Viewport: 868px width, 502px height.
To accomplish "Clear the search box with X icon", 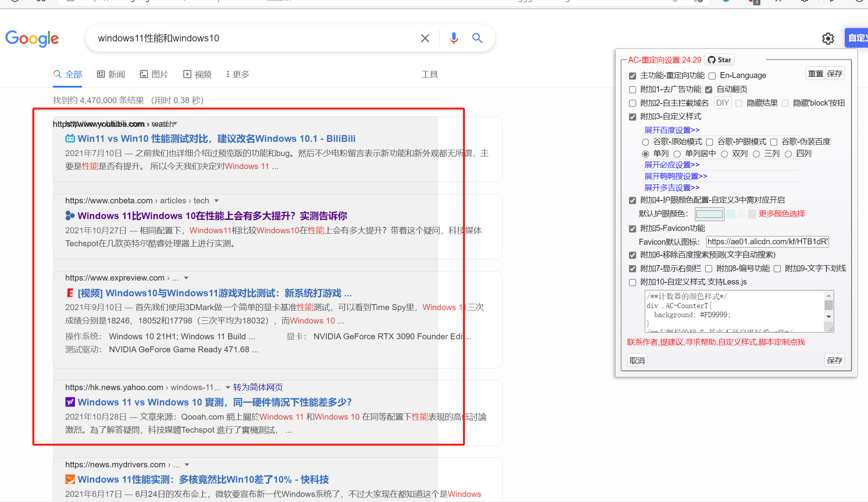I will (x=425, y=38).
